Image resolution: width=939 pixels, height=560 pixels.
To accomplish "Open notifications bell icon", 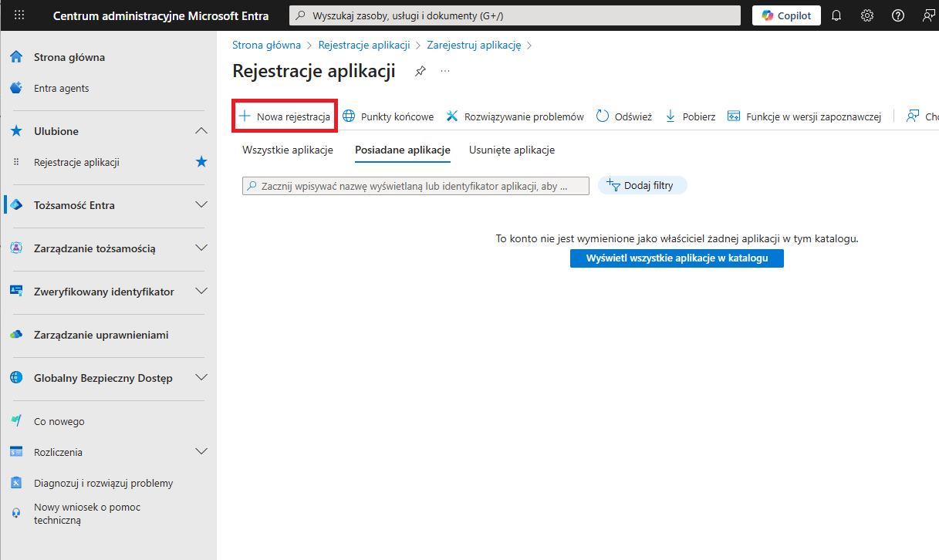I will 836,15.
